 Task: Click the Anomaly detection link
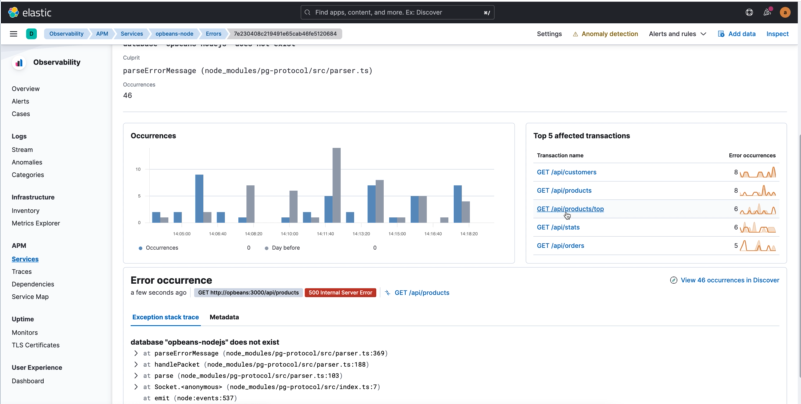pyautogui.click(x=605, y=33)
